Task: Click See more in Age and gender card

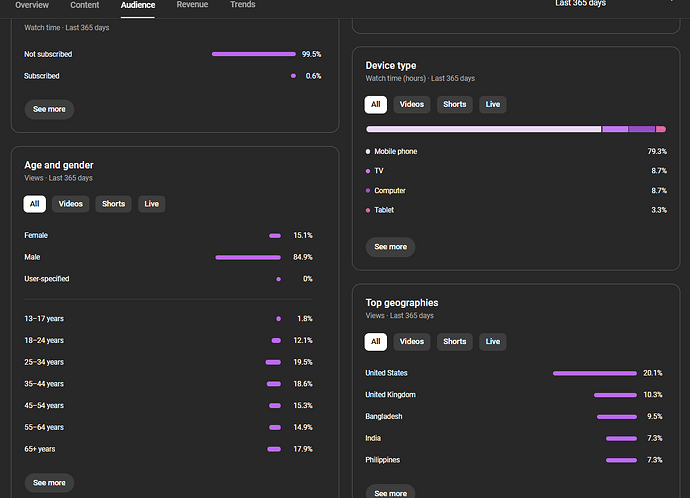Action: coord(49,483)
